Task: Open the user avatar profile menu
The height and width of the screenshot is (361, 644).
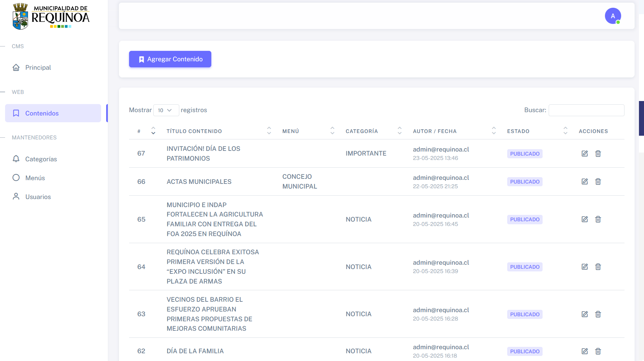Action: point(613,16)
